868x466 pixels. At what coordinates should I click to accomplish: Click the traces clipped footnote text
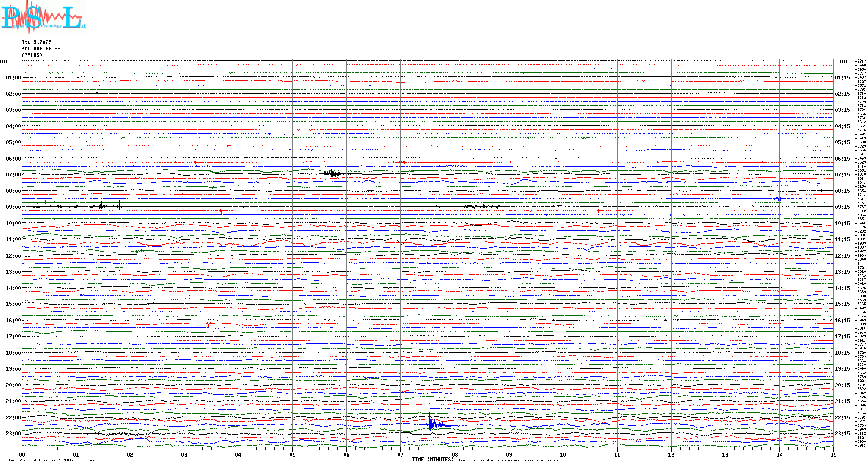[512, 460]
